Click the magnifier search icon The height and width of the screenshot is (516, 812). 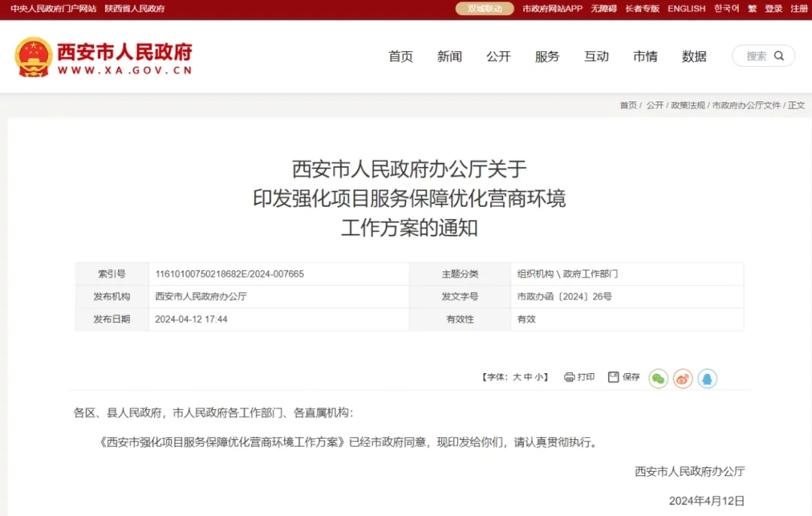coord(779,56)
